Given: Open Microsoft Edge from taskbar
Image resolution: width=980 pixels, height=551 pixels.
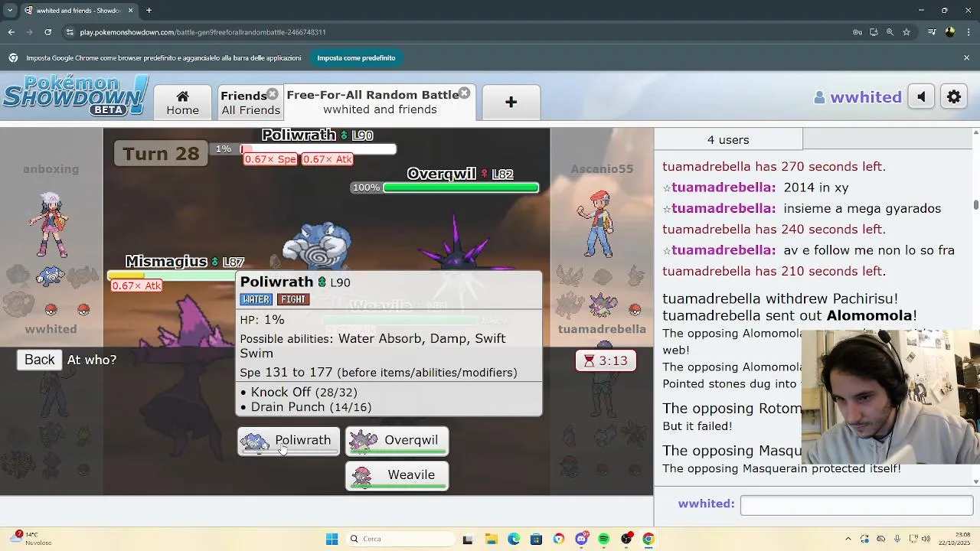Looking at the screenshot, I should 514,539.
